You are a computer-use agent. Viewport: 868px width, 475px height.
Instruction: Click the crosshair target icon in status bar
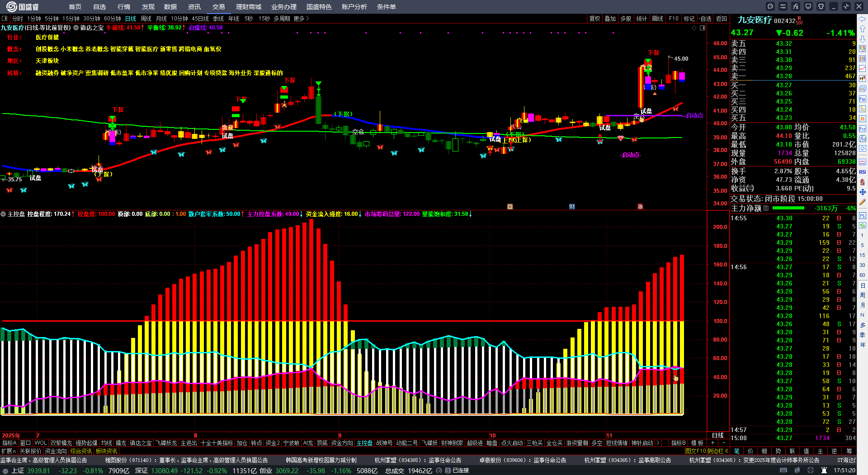click(811, 470)
